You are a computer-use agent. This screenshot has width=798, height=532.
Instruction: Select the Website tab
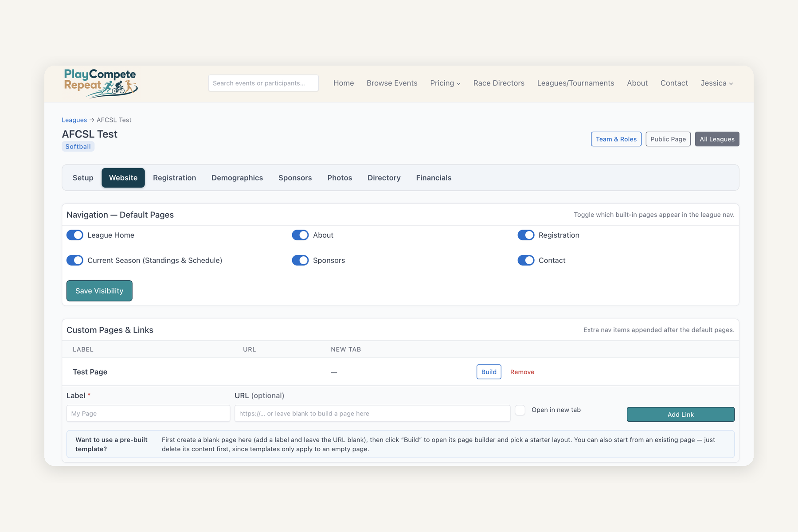coord(123,178)
